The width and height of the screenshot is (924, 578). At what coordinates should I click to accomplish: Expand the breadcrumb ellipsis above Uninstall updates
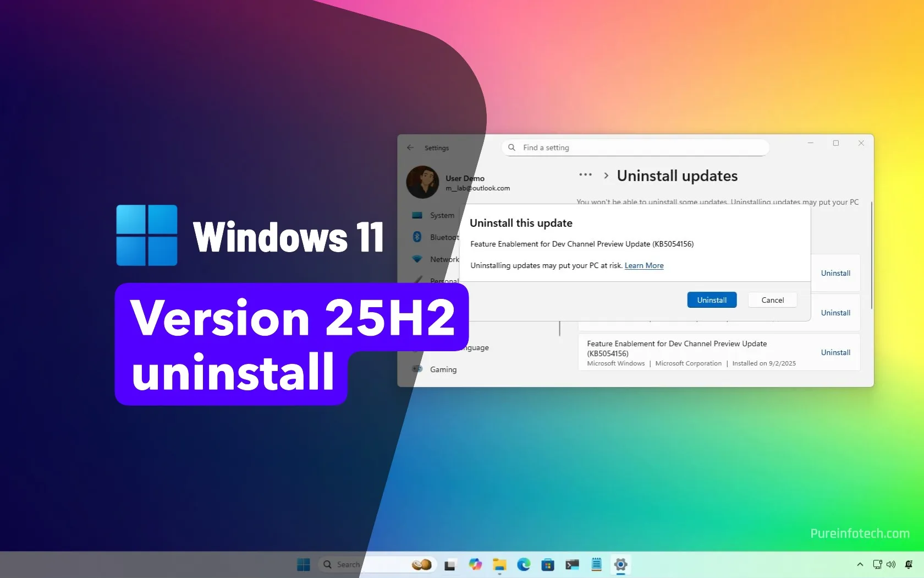click(x=585, y=175)
